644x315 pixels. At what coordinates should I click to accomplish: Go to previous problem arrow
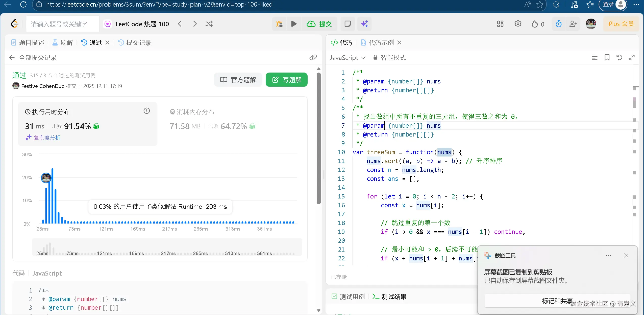coord(180,24)
